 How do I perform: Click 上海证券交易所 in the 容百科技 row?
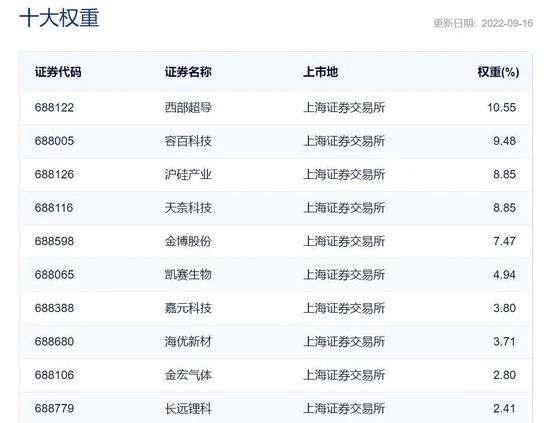[x=344, y=141]
